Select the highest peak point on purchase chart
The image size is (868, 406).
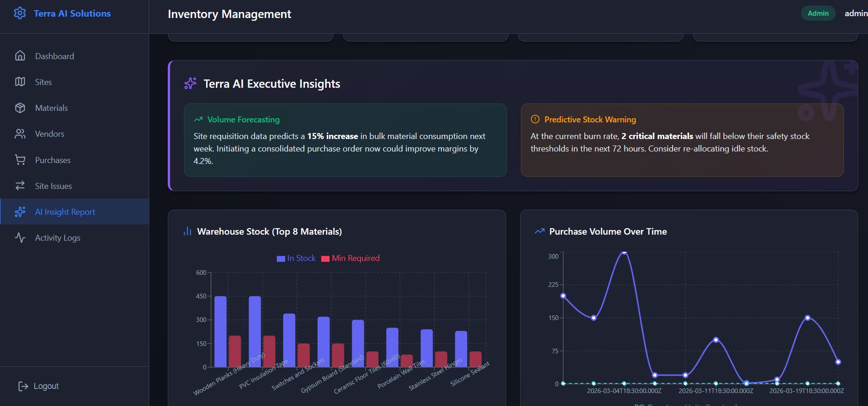click(624, 252)
